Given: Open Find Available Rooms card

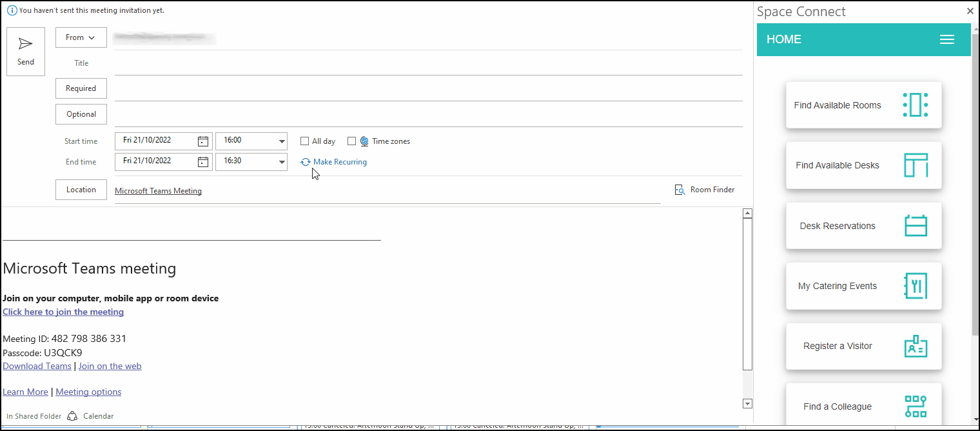Looking at the screenshot, I should 864,105.
